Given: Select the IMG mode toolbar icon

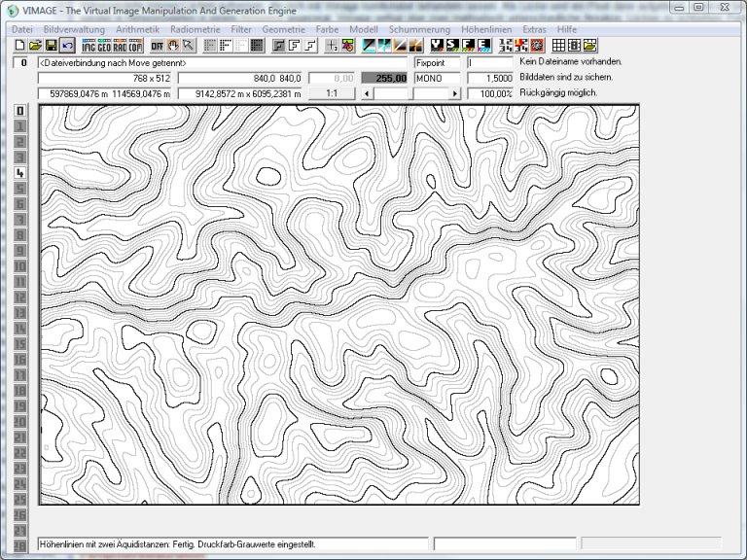Looking at the screenshot, I should coord(89,46).
